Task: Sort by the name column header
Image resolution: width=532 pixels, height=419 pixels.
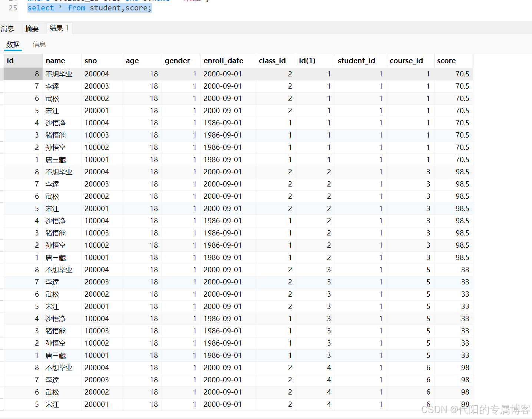Action: [x=62, y=61]
